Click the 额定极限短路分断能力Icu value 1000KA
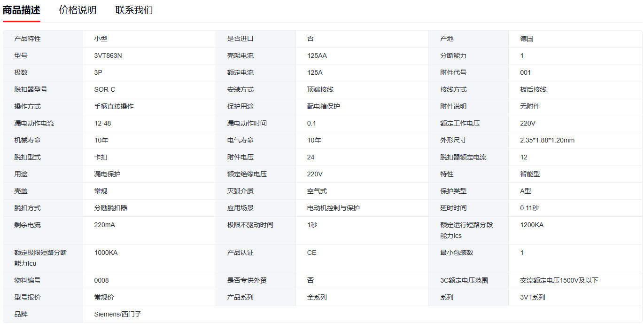Screen dimensions: 644x324 click(106, 253)
